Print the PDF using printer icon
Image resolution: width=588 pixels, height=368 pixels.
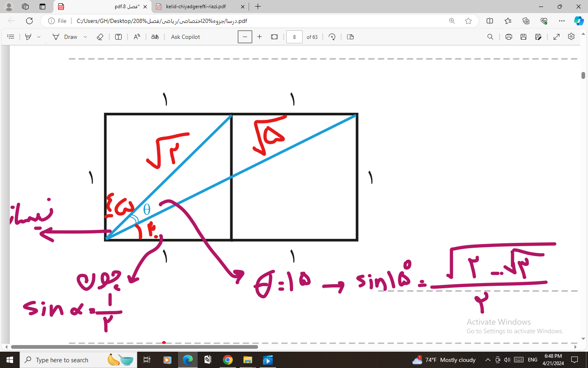pyautogui.click(x=508, y=37)
